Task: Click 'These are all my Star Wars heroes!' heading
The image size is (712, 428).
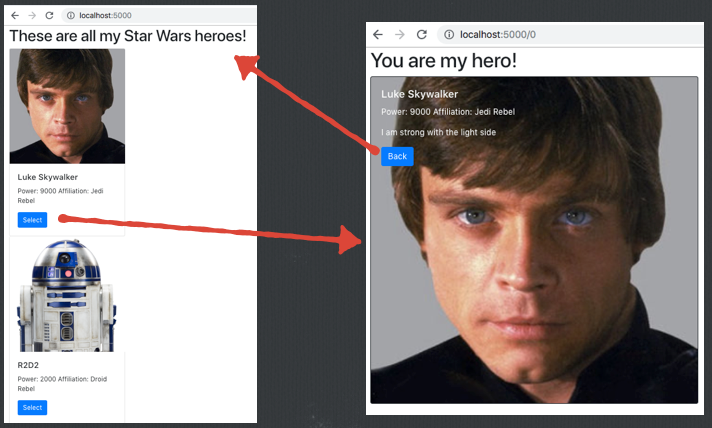Action: click(128, 36)
